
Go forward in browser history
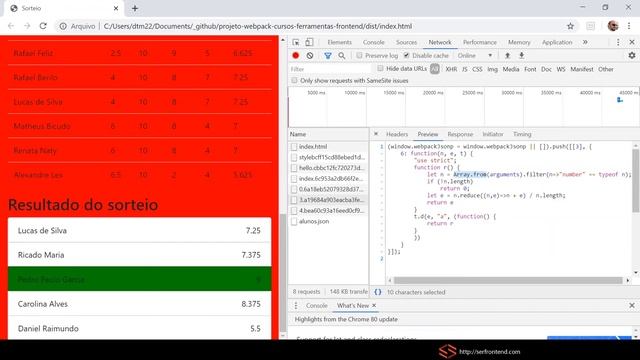pos(27,26)
